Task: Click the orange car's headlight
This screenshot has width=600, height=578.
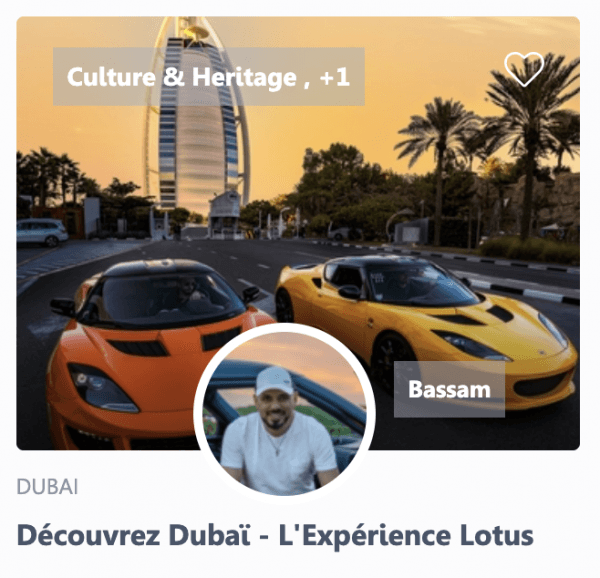Action: [101, 388]
